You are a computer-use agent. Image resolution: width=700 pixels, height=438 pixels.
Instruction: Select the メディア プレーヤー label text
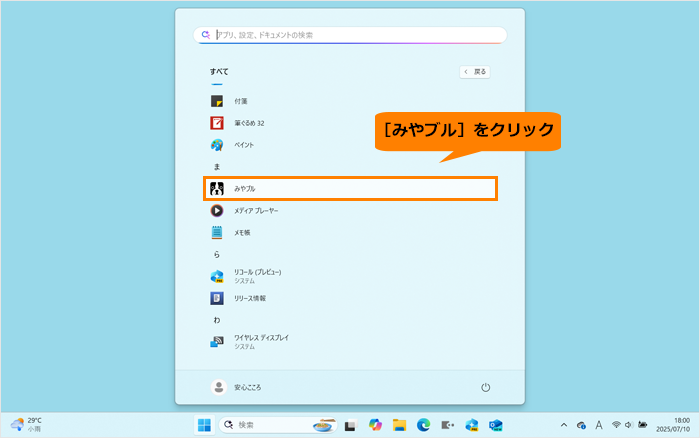tap(256, 210)
